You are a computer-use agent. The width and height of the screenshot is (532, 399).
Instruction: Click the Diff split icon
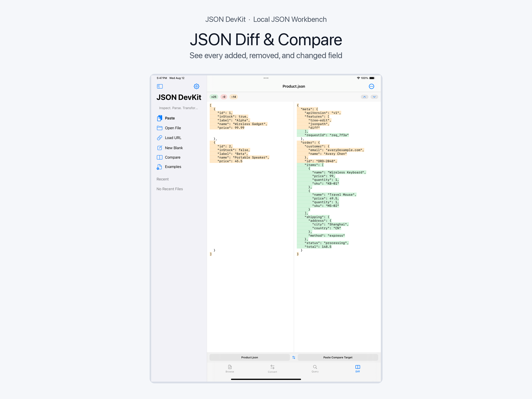358,367
